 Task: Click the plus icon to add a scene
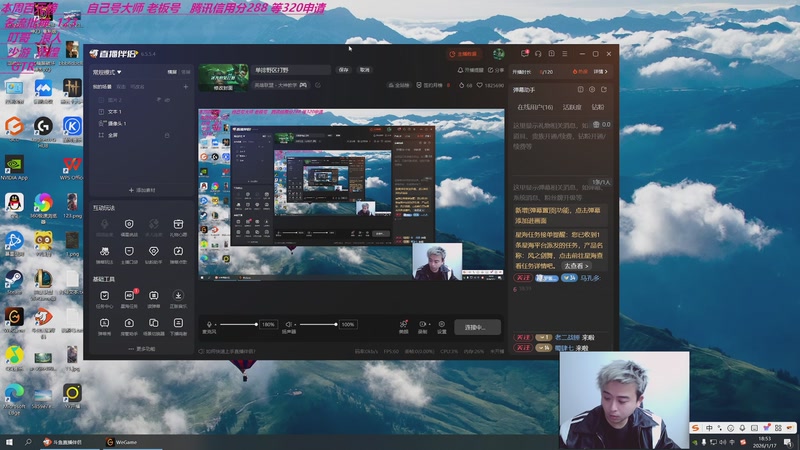coord(186,87)
